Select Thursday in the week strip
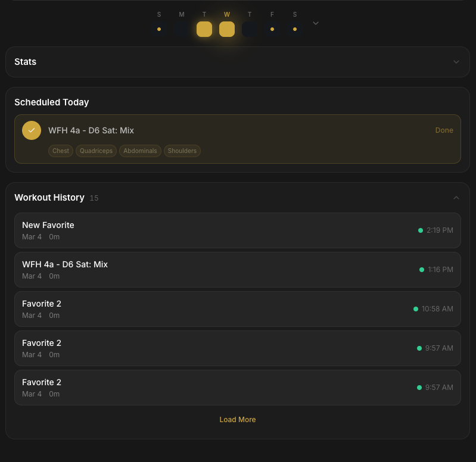 pos(250,29)
